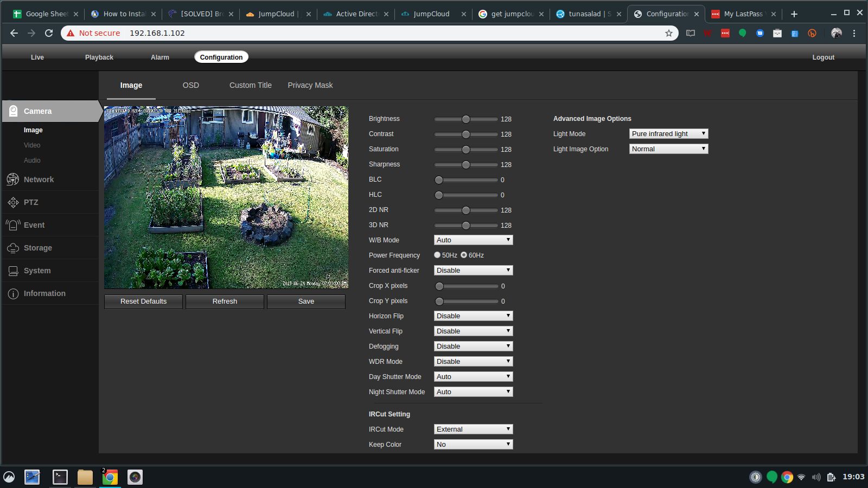Open the Event alarm icon

coord(13,225)
